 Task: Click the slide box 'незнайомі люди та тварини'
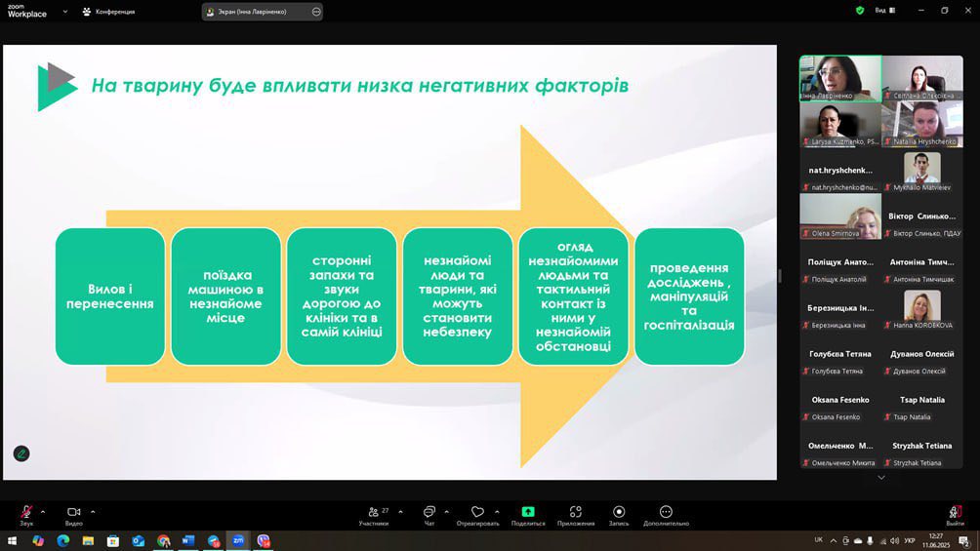point(458,296)
